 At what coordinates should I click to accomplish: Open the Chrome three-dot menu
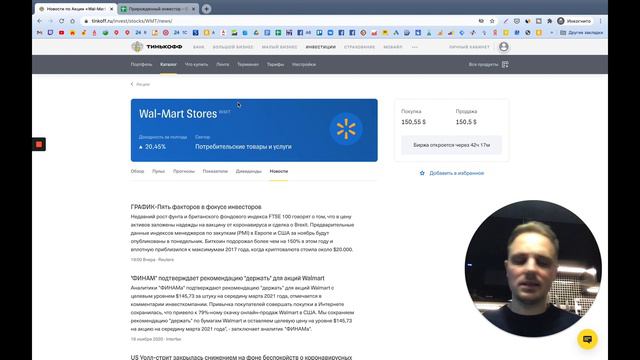[600, 21]
